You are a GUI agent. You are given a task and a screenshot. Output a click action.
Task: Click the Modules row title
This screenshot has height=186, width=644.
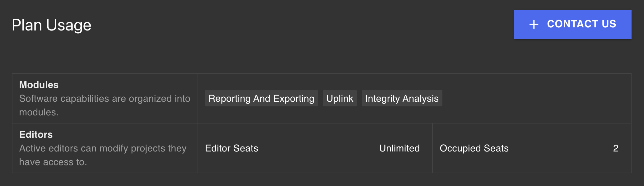pos(39,85)
